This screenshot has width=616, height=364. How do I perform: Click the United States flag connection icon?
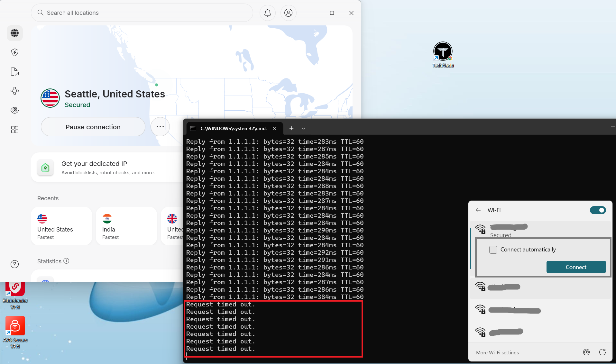pos(50,98)
